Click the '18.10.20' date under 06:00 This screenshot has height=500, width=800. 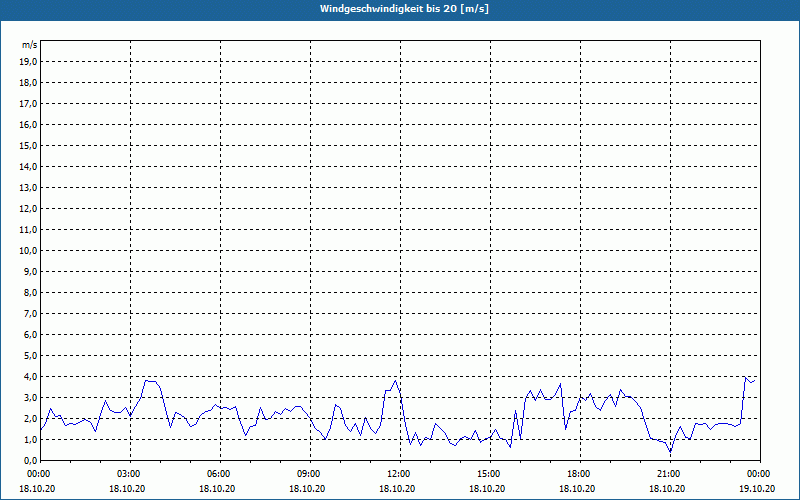pyautogui.click(x=218, y=488)
